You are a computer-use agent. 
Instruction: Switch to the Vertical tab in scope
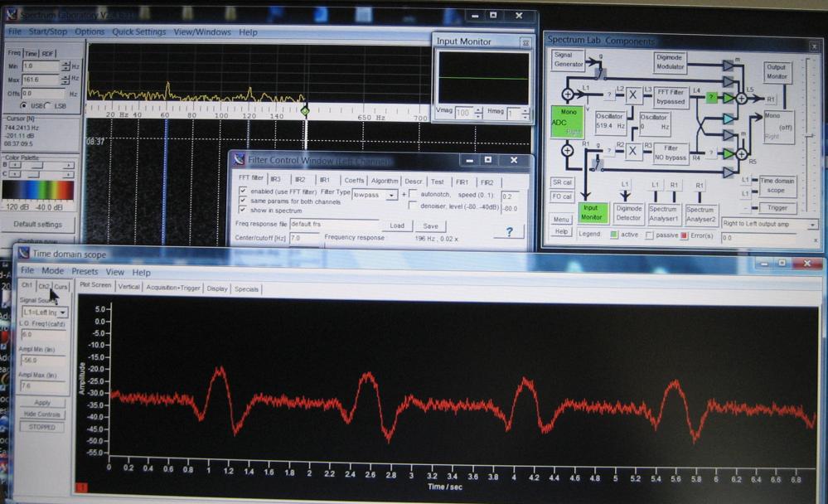[128, 287]
